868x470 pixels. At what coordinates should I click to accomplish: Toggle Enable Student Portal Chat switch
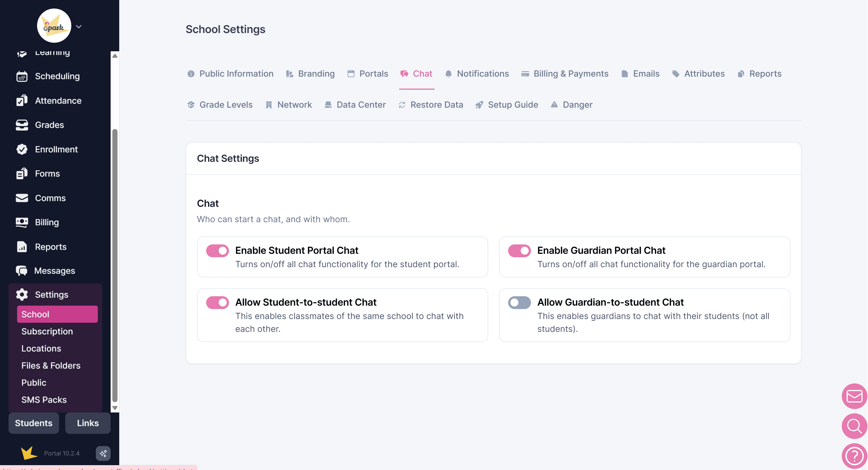(x=217, y=251)
